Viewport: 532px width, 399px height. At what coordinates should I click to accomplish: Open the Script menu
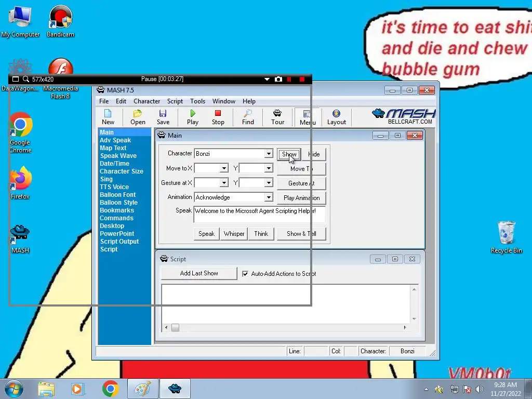175,101
